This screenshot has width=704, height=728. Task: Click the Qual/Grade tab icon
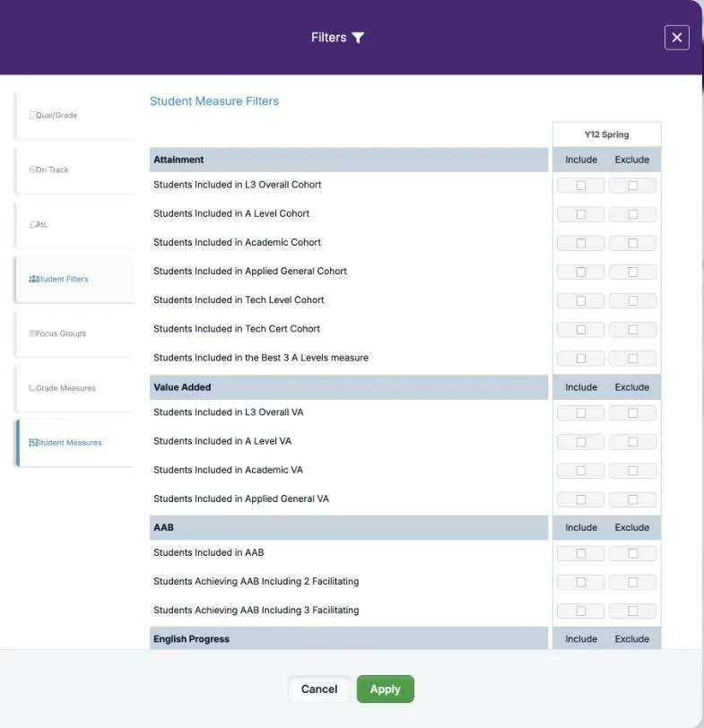point(32,115)
